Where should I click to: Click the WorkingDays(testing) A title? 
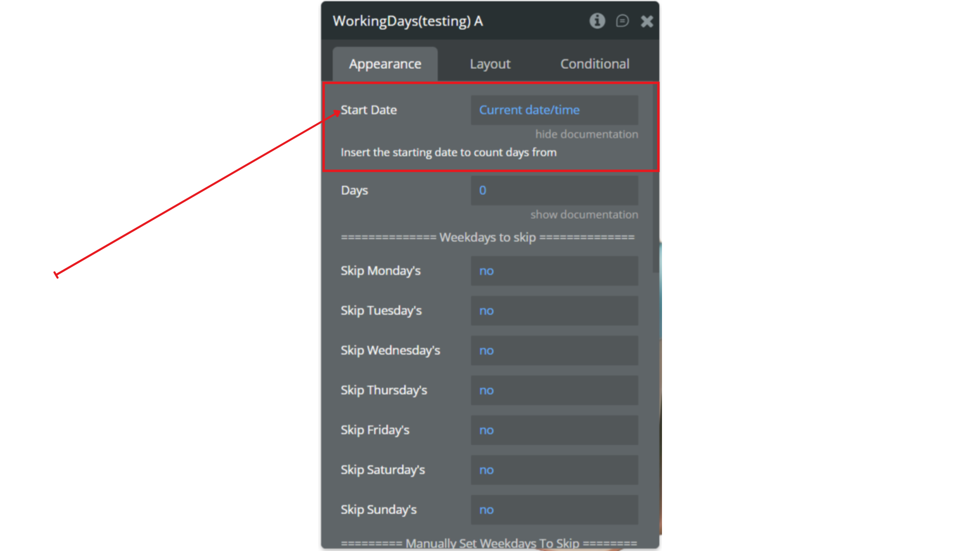pos(407,21)
